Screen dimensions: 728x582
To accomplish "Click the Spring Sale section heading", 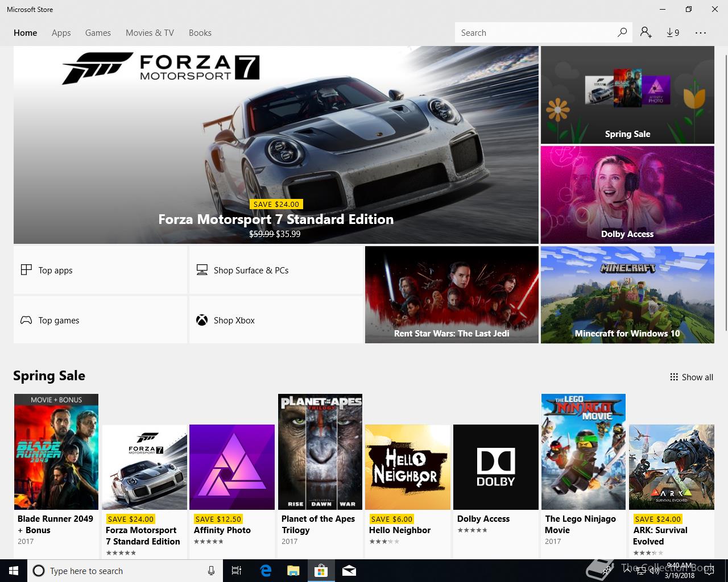I will click(x=49, y=376).
